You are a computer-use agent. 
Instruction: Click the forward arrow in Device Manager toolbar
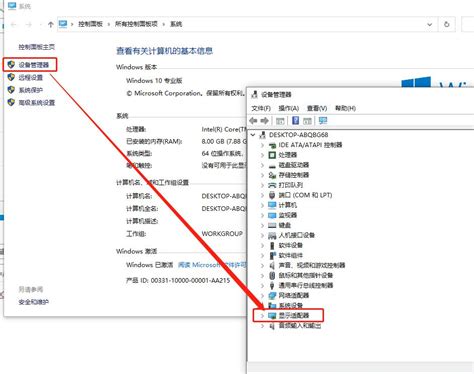(265, 121)
